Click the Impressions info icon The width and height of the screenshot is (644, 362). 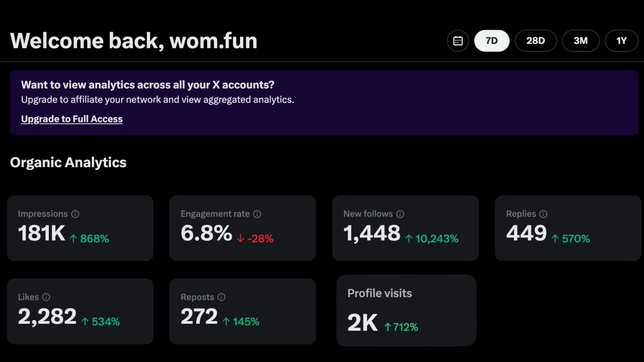click(75, 213)
